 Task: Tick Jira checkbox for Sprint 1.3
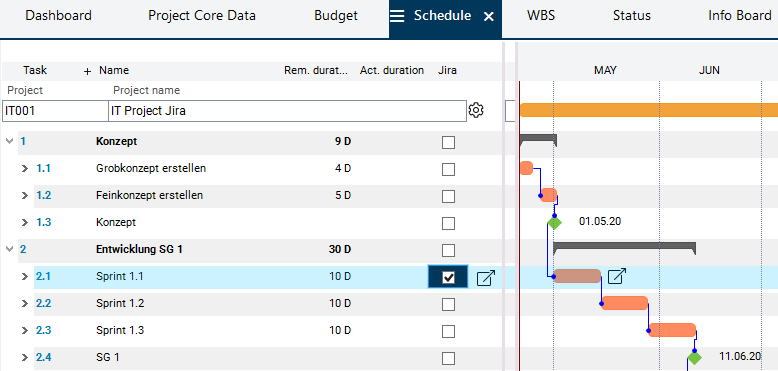[448, 331]
